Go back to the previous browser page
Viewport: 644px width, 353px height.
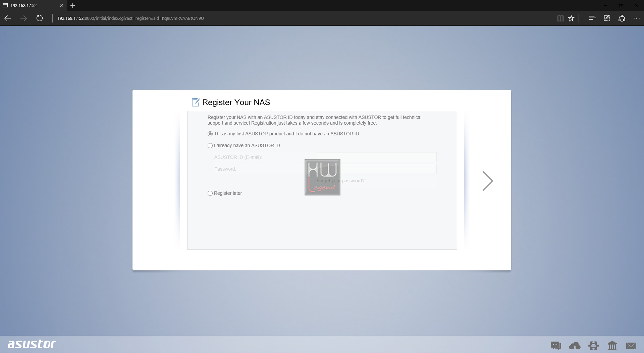pyautogui.click(x=7, y=18)
